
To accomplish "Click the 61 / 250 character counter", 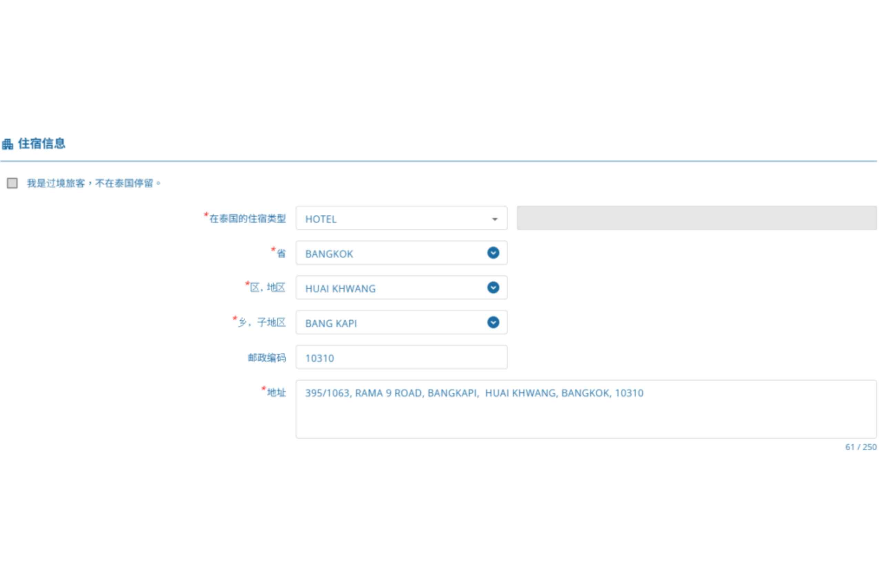I will (x=861, y=447).
